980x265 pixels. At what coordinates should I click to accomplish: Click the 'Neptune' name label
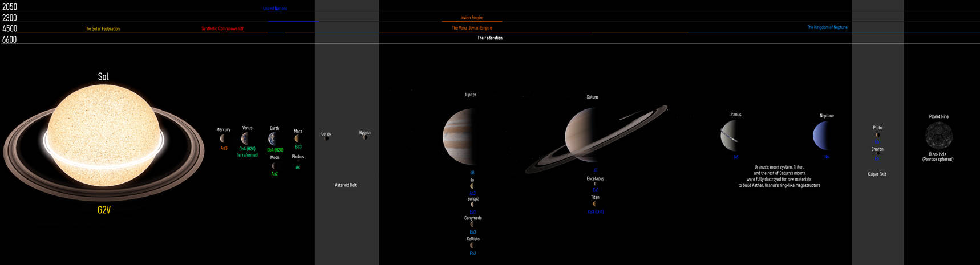click(x=827, y=116)
